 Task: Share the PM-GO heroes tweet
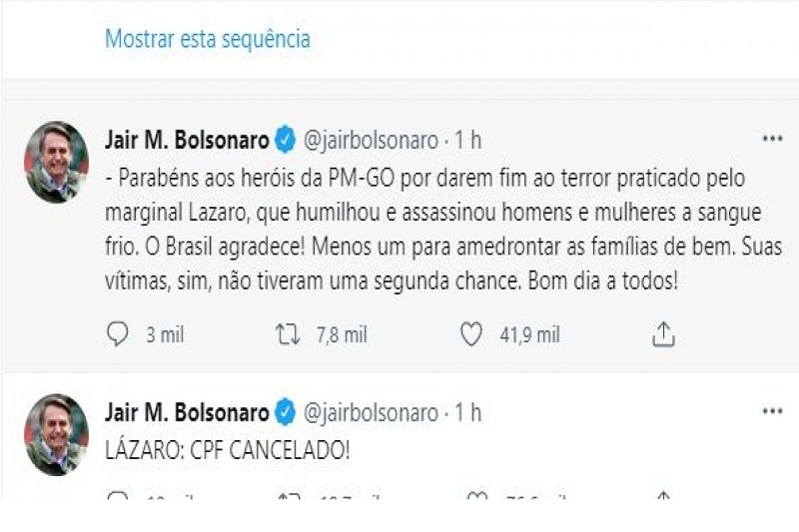(664, 335)
